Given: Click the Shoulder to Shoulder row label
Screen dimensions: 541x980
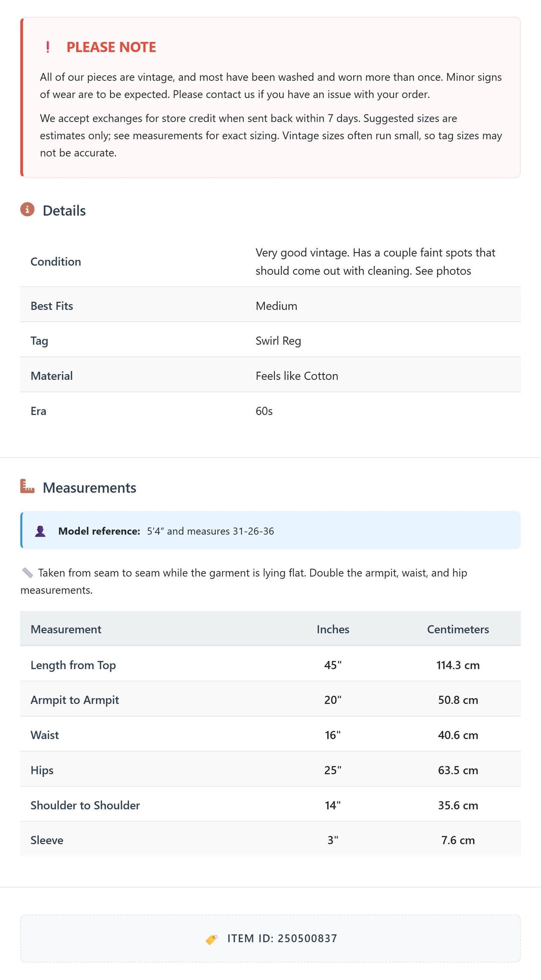Looking at the screenshot, I should (85, 805).
